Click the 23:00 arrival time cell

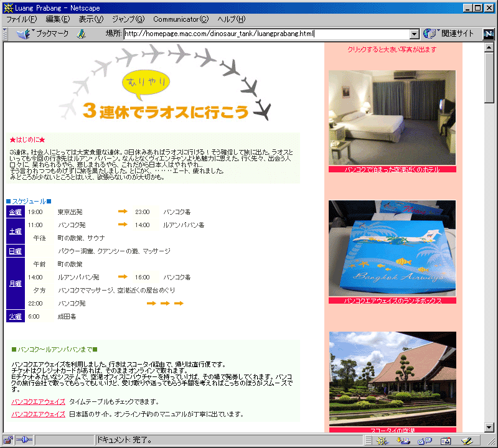coord(143,212)
